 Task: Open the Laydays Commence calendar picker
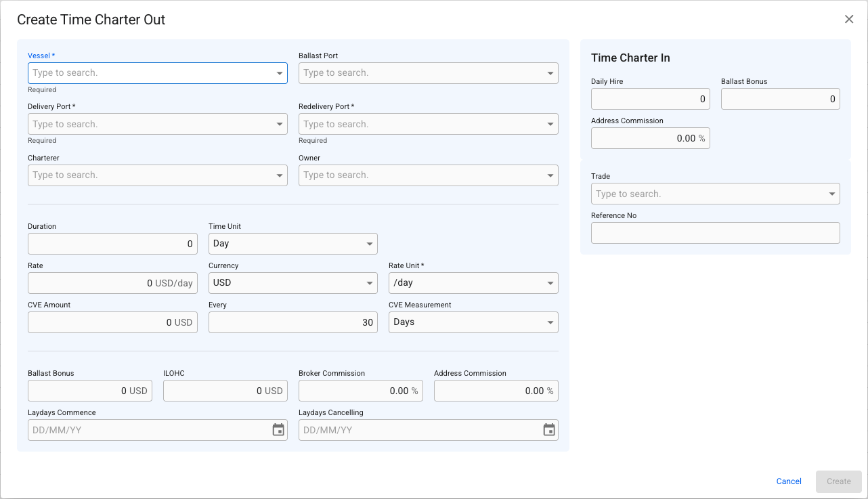[278, 430]
